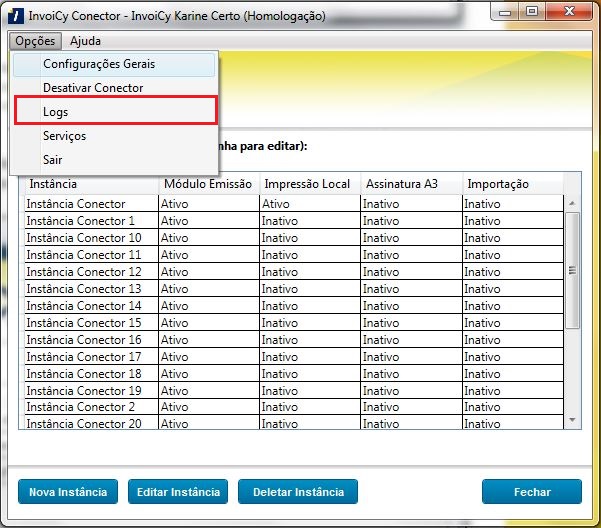Select Configurações Gerais menu entry
The width and height of the screenshot is (601, 528).
[115, 64]
